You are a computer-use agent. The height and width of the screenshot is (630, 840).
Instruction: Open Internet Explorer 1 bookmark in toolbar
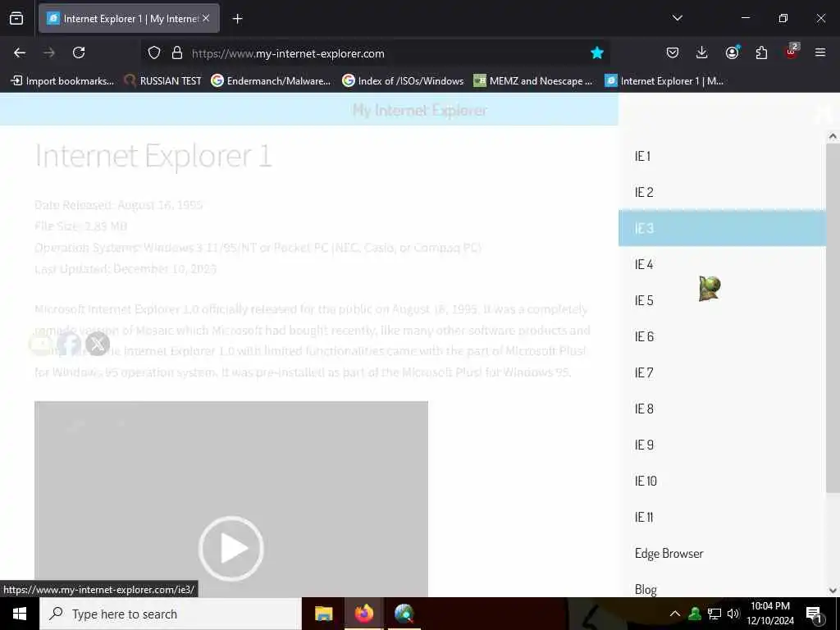tap(664, 81)
